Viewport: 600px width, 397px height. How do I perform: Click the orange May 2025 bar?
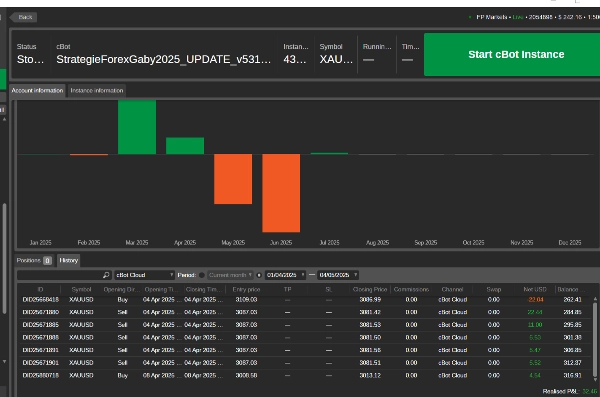233,179
